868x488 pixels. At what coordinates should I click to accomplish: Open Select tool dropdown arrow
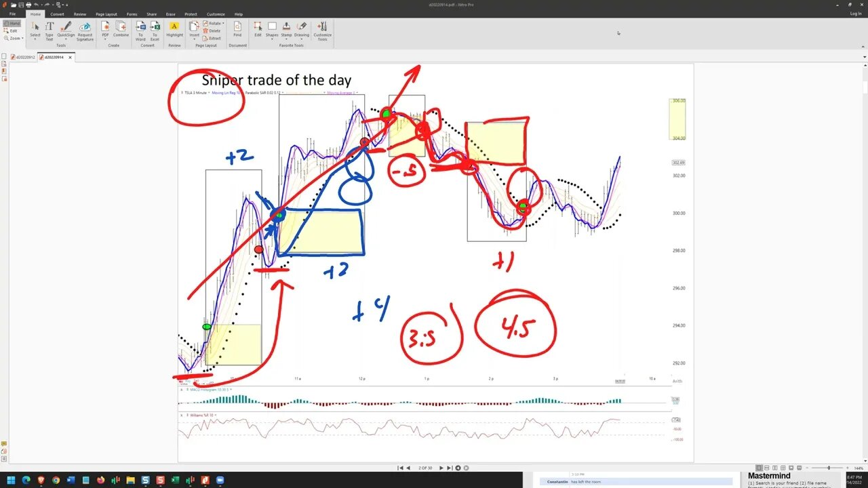(x=35, y=39)
